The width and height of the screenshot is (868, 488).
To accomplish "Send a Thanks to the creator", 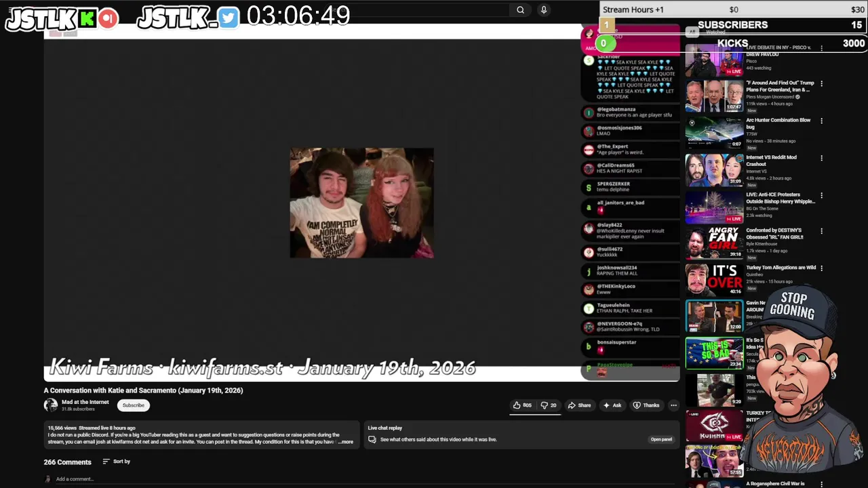I will coord(646,405).
